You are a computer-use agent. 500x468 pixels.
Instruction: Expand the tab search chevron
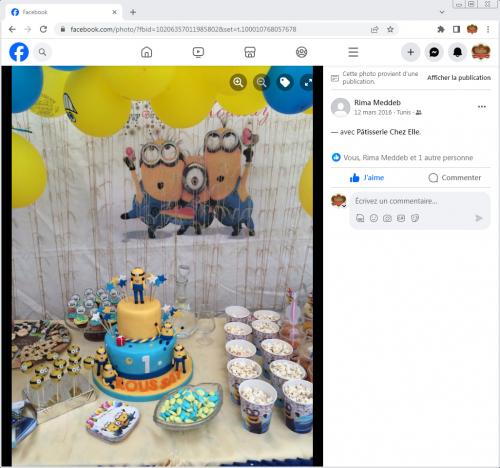click(x=442, y=12)
